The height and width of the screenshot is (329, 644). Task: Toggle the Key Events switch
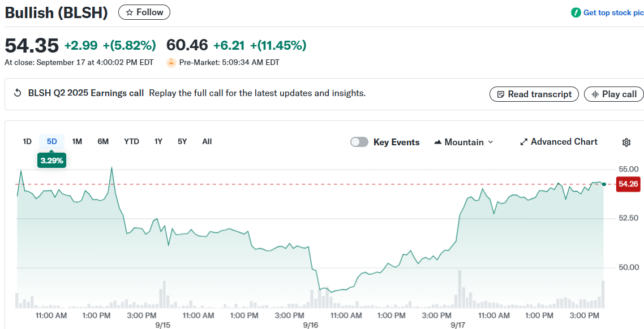pos(359,142)
